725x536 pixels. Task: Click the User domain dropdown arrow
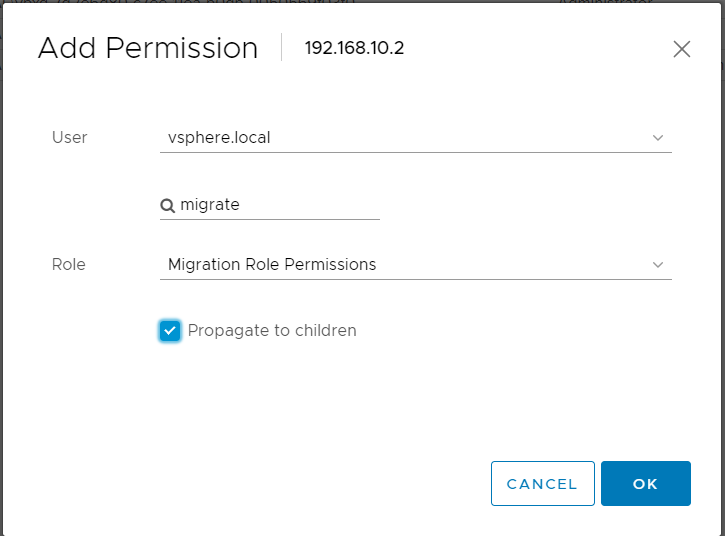point(658,137)
